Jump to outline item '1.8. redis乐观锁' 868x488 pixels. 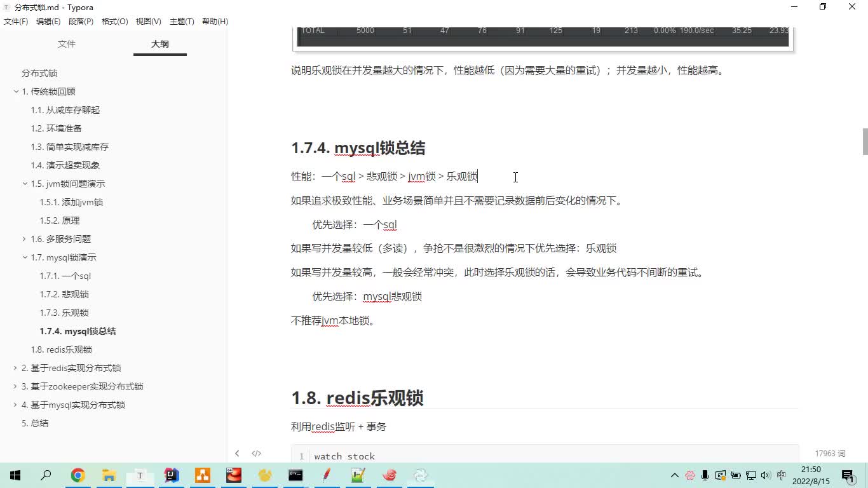(x=61, y=349)
